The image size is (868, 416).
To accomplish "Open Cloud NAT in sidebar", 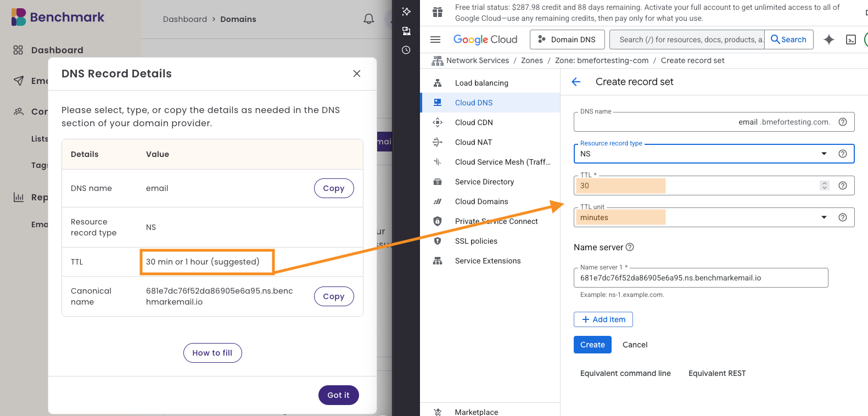I will pyautogui.click(x=490, y=142).
